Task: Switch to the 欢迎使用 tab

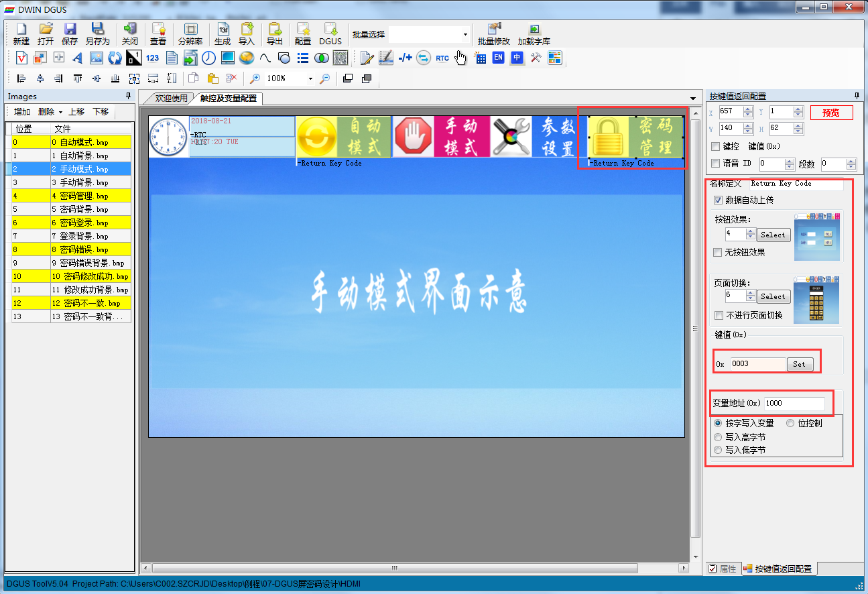Action: (x=171, y=99)
